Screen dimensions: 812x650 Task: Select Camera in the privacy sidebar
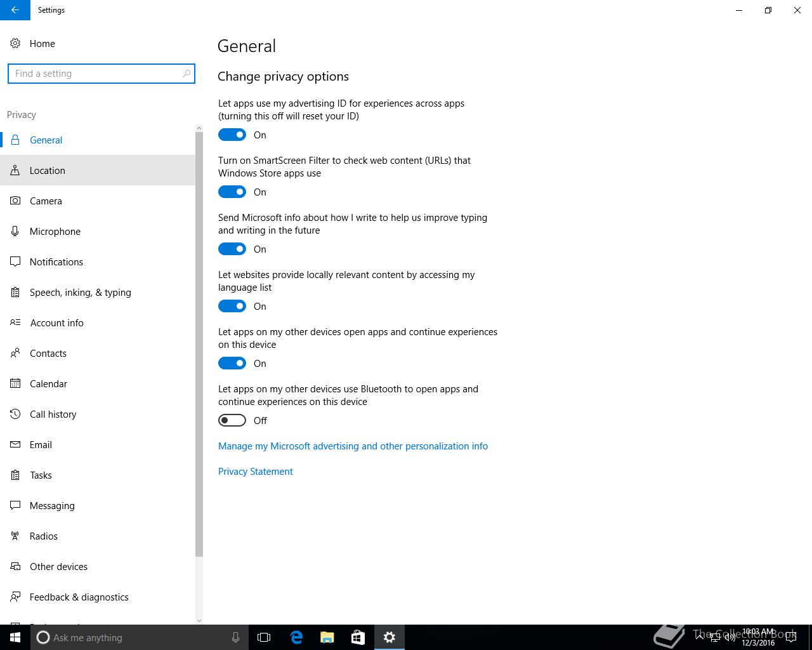[98, 201]
